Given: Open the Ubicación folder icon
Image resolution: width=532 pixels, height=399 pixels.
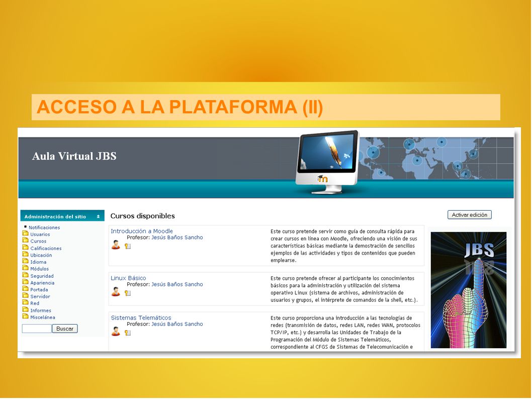Looking at the screenshot, I should coord(26,254).
